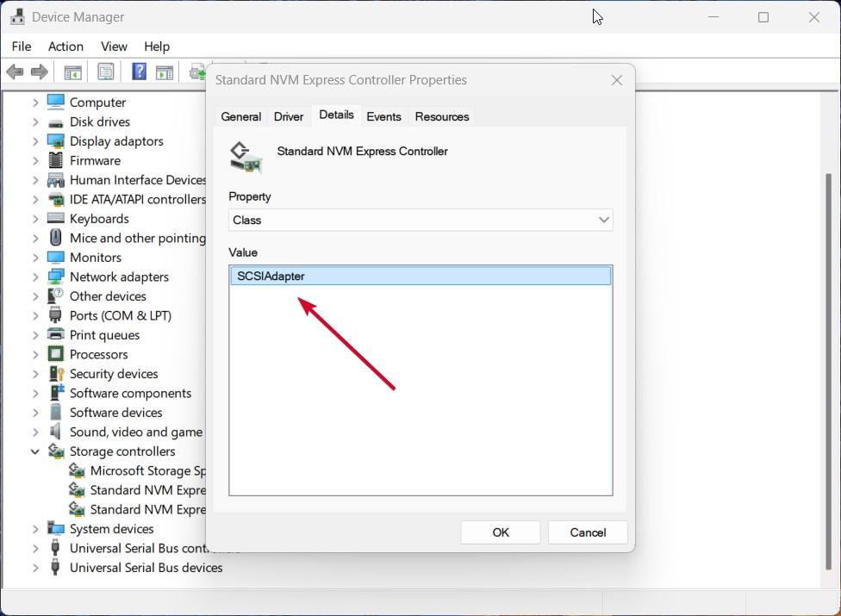Collapse the Storage controllers node

click(x=35, y=451)
